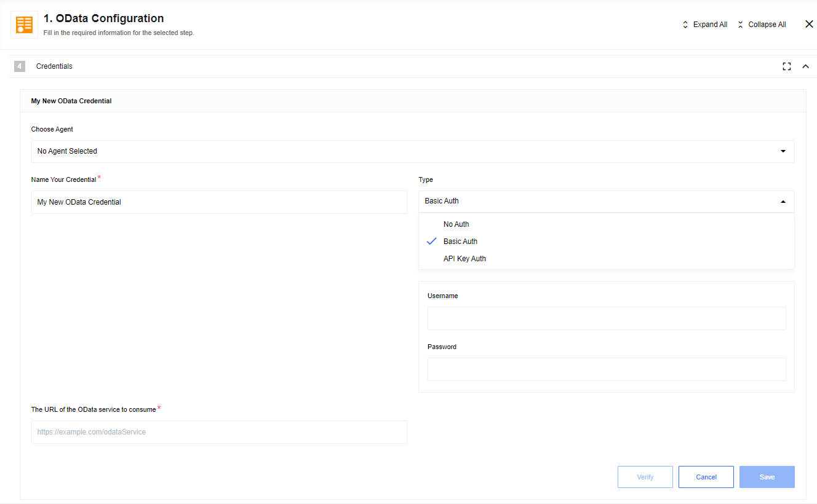Select API Key Auth authentication option
The height and width of the screenshot is (504, 817).
[x=464, y=258]
